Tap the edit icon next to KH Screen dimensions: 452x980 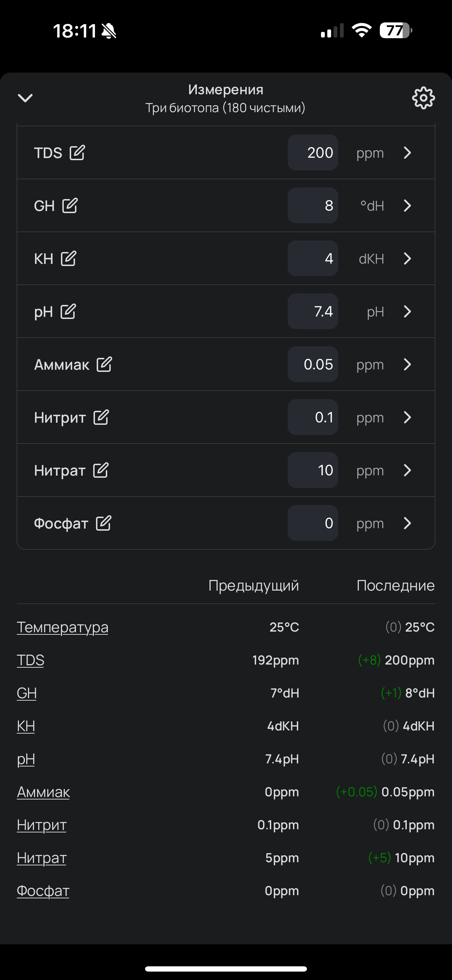68,258
